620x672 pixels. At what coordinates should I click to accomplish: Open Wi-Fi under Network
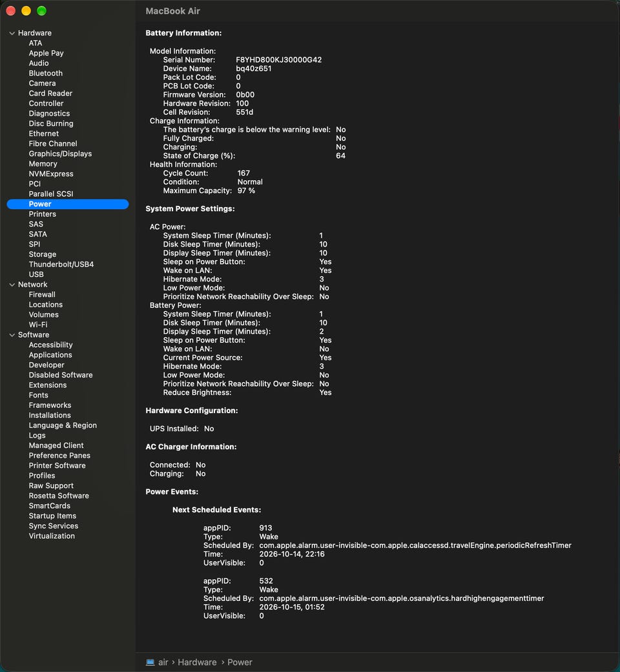[38, 325]
